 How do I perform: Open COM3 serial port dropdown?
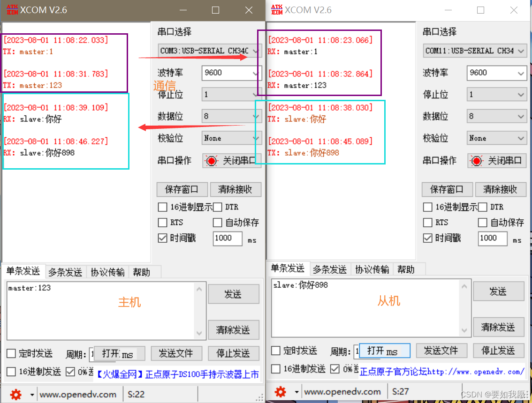click(x=209, y=51)
